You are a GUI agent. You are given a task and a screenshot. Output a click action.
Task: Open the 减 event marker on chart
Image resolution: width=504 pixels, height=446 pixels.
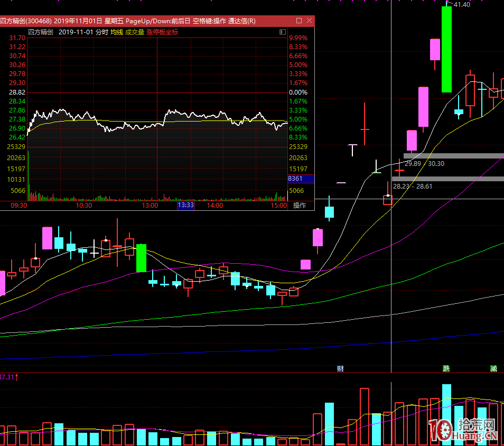tap(494, 368)
